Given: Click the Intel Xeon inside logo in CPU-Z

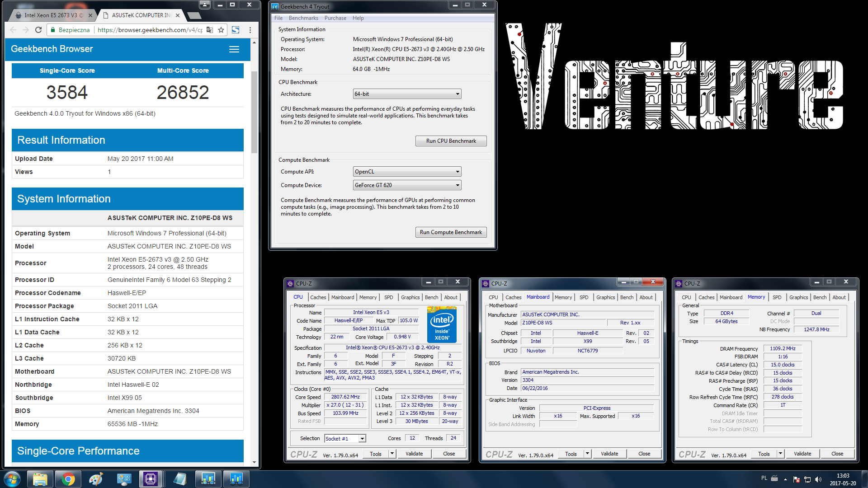Looking at the screenshot, I should [442, 324].
